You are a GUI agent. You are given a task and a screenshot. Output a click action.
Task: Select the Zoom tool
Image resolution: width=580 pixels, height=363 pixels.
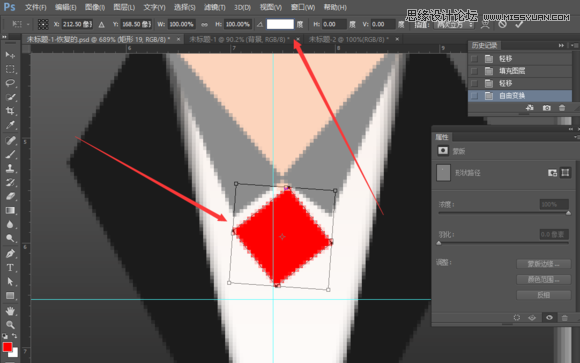pos(10,325)
